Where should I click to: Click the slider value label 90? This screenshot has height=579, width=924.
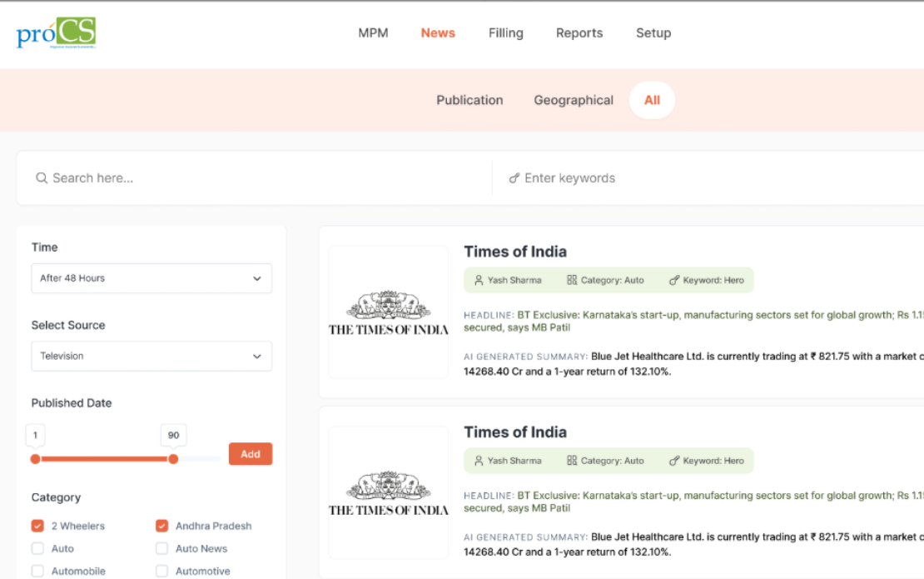(x=173, y=435)
